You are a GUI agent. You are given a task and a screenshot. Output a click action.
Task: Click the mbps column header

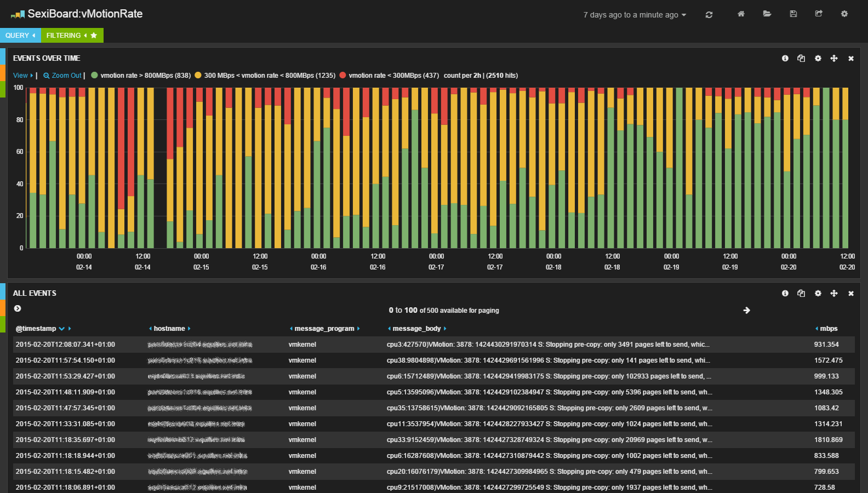(x=829, y=329)
